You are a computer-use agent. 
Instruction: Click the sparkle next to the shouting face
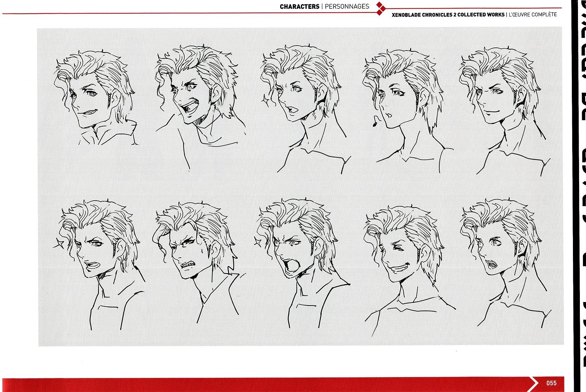[x=258, y=240]
